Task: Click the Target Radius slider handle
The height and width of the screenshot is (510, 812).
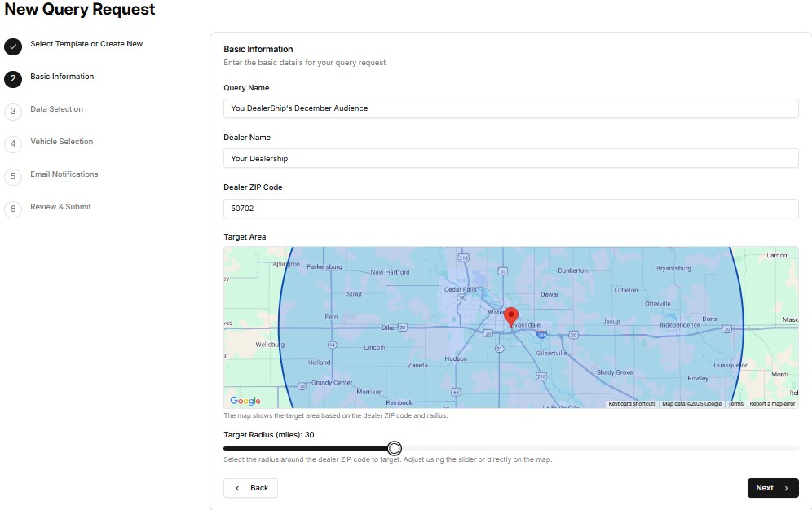Action: 395,448
